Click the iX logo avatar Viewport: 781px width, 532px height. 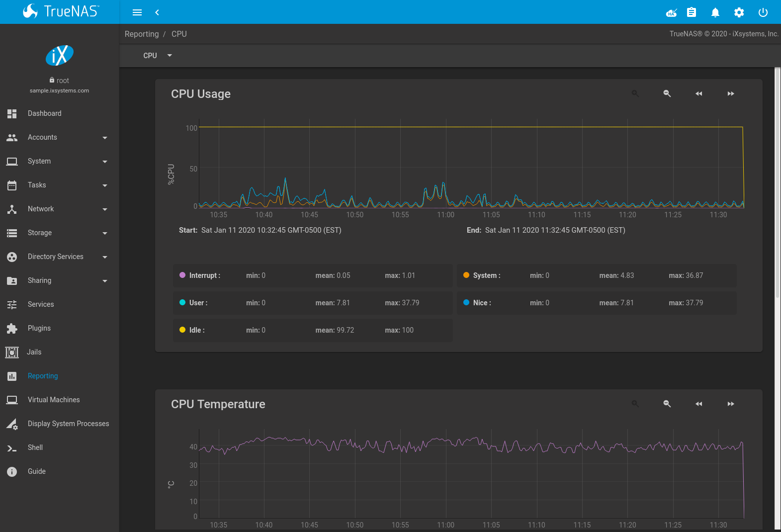pyautogui.click(x=60, y=55)
